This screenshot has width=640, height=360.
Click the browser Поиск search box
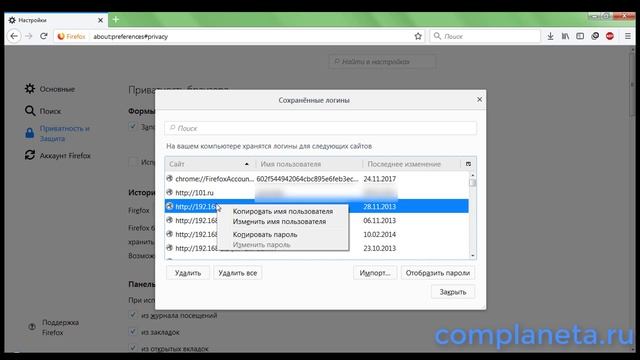[x=485, y=36]
